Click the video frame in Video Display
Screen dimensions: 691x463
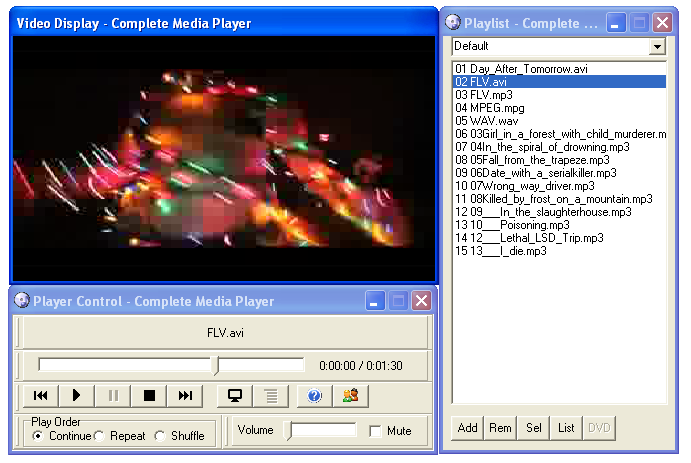tap(224, 159)
